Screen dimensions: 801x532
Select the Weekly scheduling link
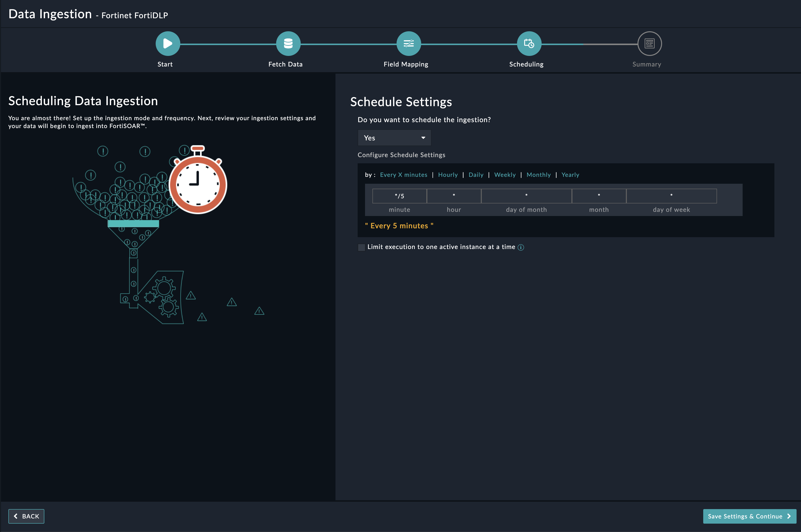(x=505, y=175)
